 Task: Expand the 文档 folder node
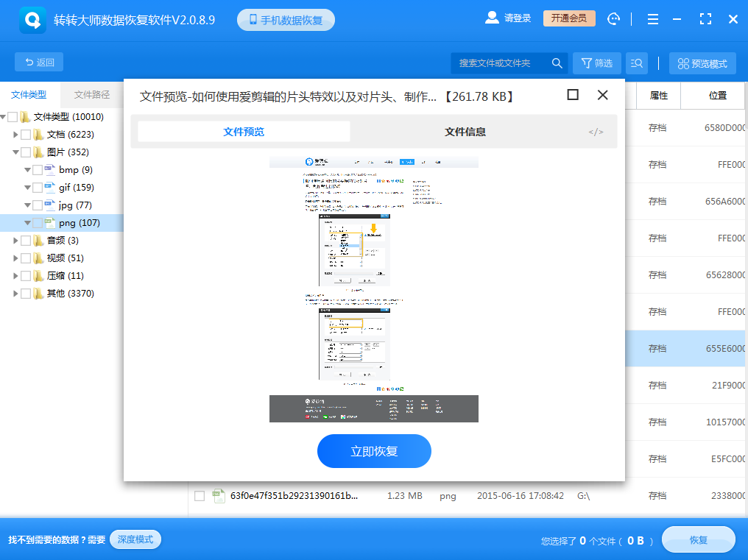pyautogui.click(x=16, y=134)
